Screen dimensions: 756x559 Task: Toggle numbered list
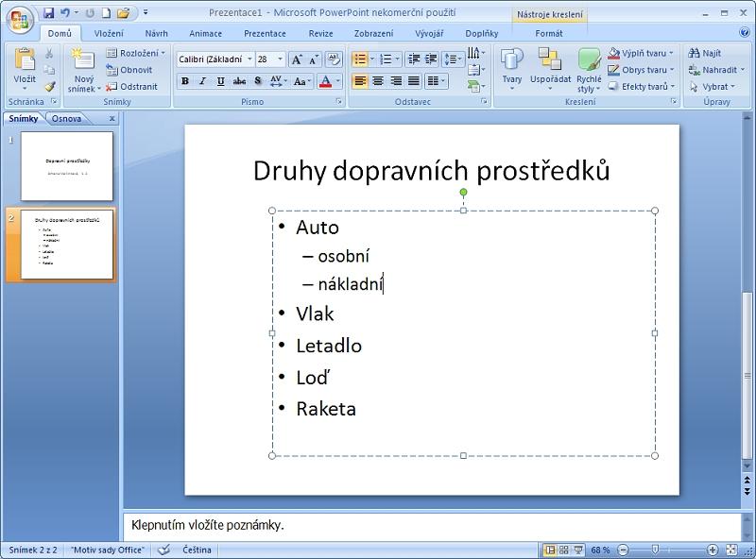tap(386, 59)
